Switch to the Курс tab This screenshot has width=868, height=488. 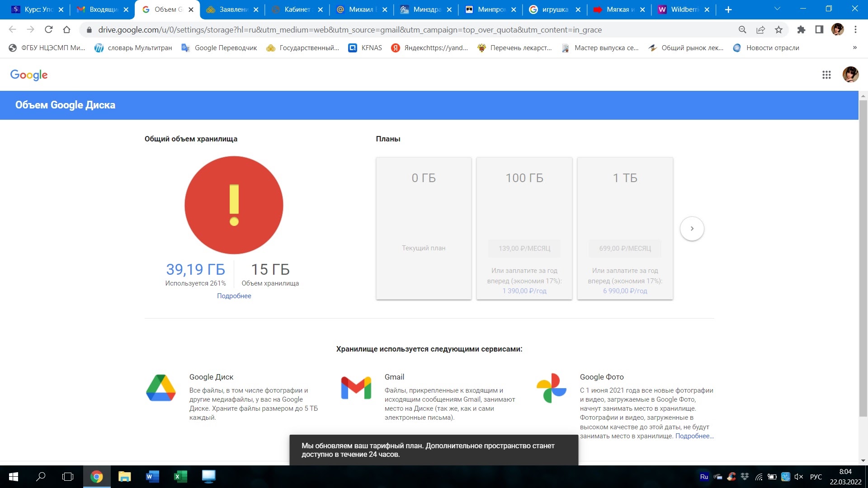38,9
